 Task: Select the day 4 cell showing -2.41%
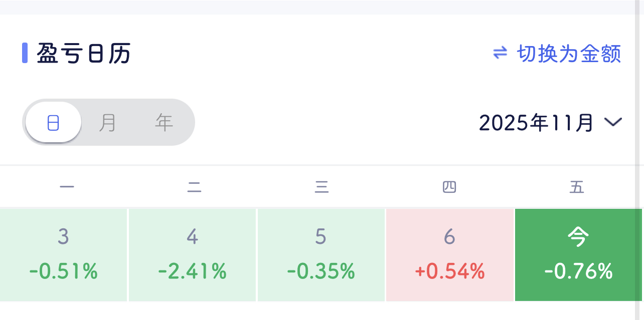click(192, 255)
